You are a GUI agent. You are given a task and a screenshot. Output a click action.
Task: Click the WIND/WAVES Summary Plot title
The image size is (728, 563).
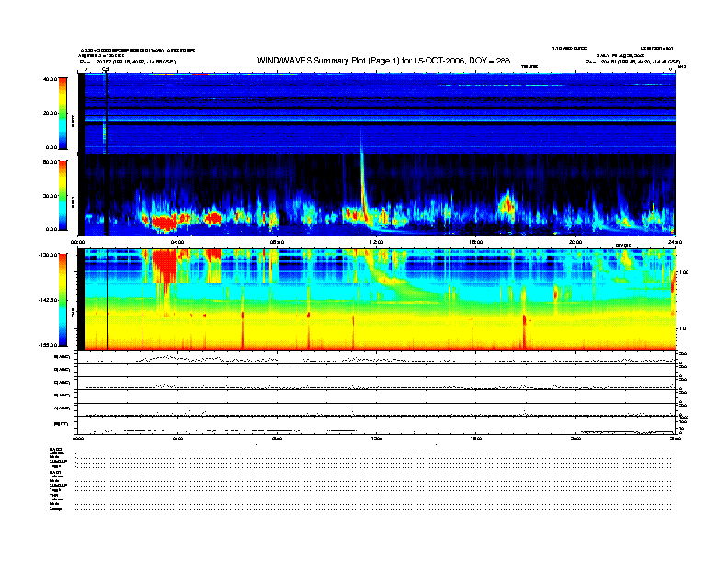[383, 61]
